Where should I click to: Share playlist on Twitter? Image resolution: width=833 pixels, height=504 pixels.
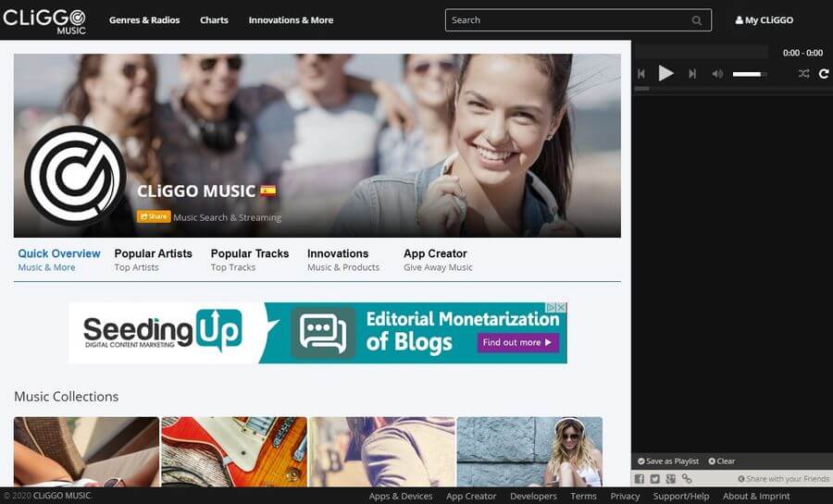654,478
